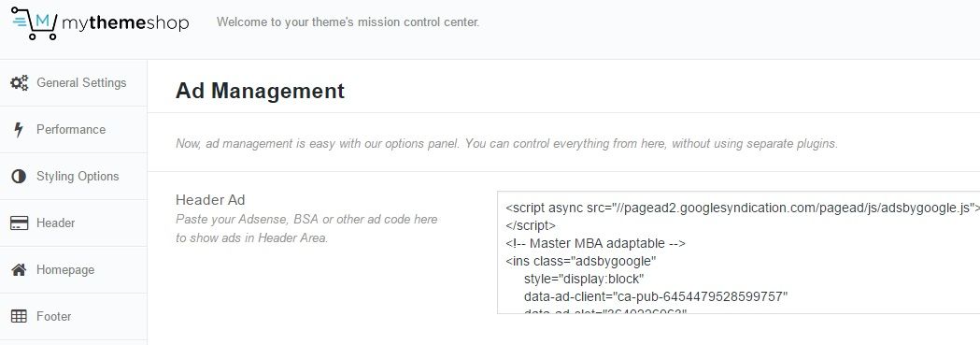Click the lightning bolt Performance icon
The image size is (980, 345).
coord(19,129)
